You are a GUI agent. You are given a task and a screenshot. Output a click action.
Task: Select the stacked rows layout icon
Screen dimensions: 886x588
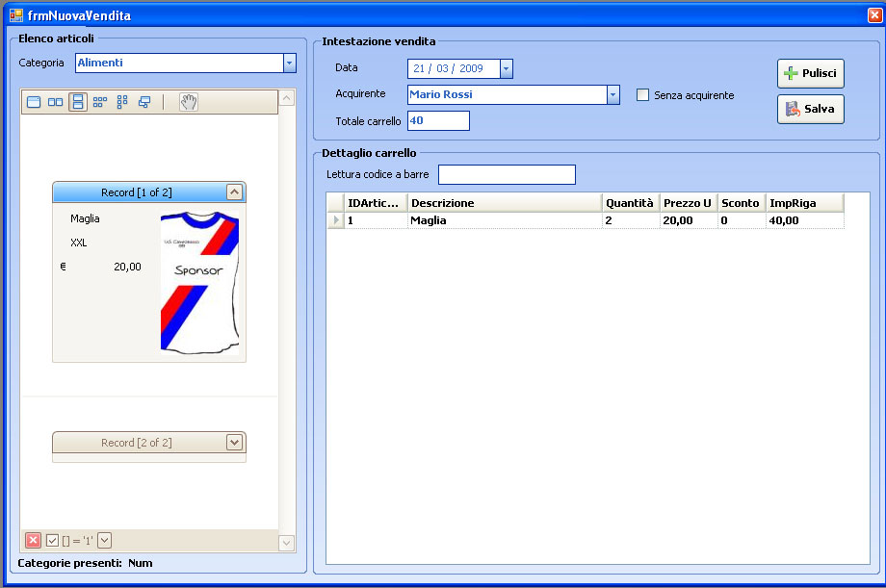click(78, 102)
